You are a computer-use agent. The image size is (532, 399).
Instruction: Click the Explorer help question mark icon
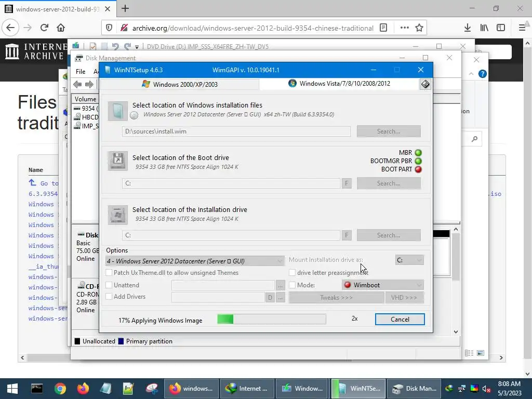483,74
